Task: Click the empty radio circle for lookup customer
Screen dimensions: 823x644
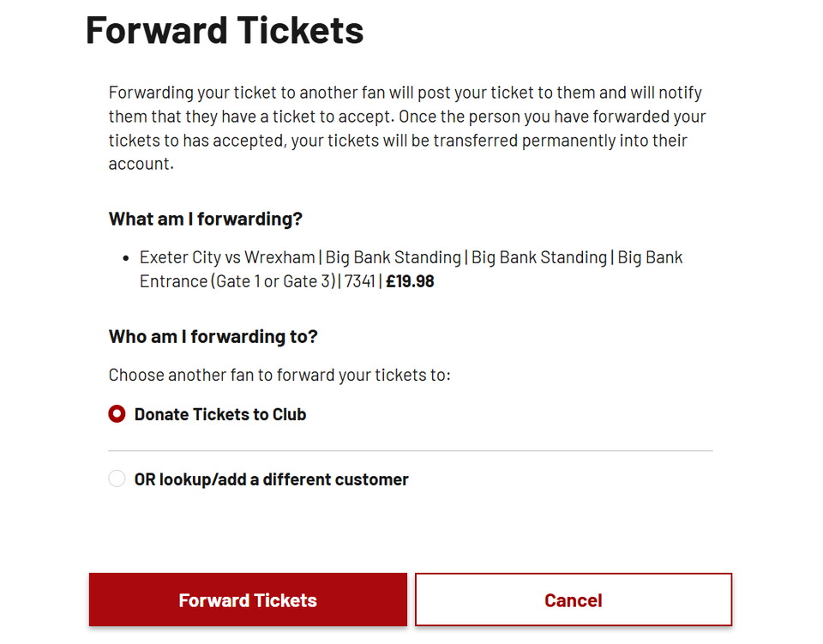Action: tap(117, 478)
